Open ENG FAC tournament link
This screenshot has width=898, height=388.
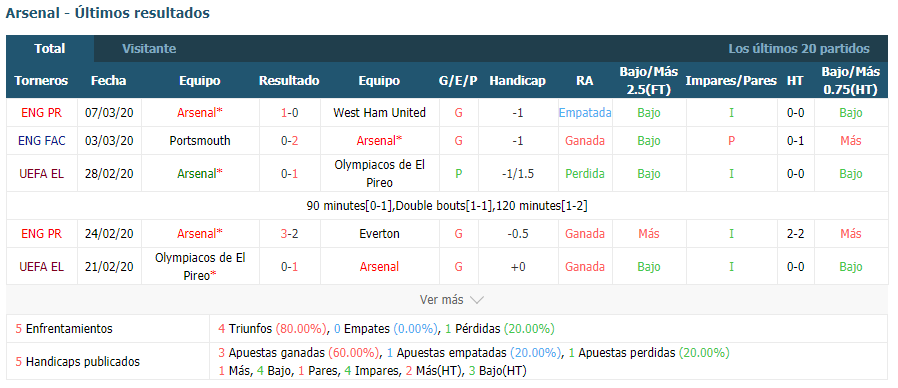(x=41, y=140)
